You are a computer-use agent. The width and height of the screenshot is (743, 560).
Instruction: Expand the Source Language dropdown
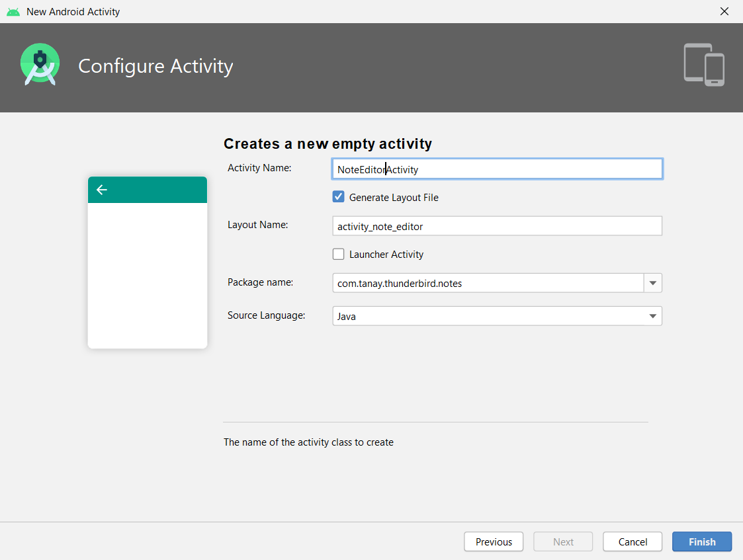click(652, 316)
